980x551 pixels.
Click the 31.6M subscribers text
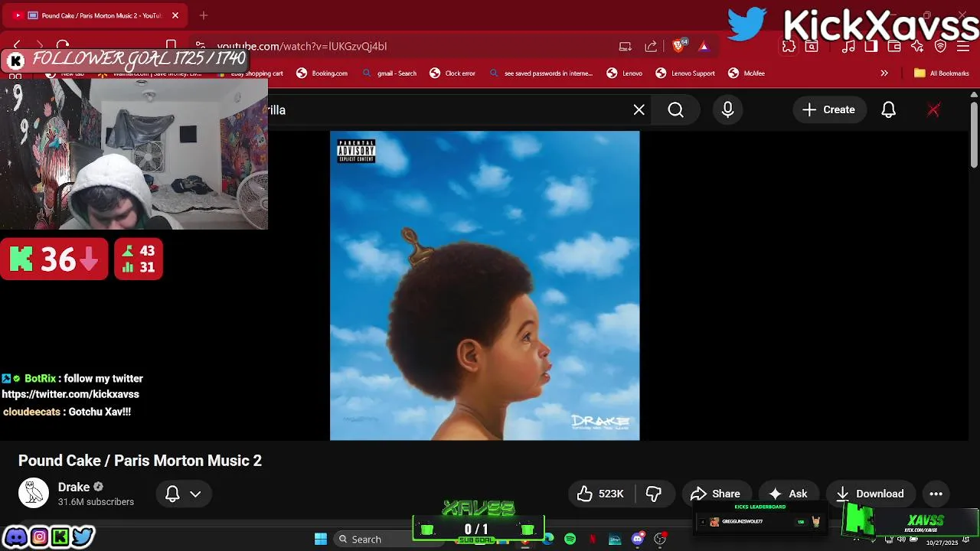point(96,502)
